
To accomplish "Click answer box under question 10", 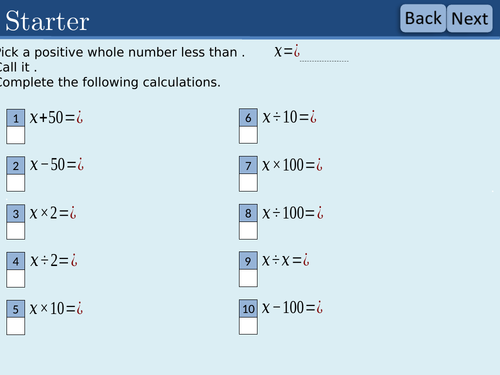I will coord(248,326).
